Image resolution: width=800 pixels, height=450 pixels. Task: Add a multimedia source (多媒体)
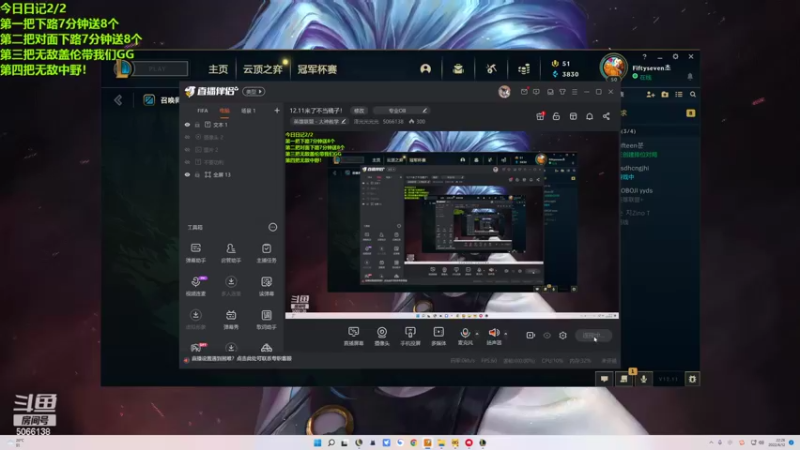438,336
